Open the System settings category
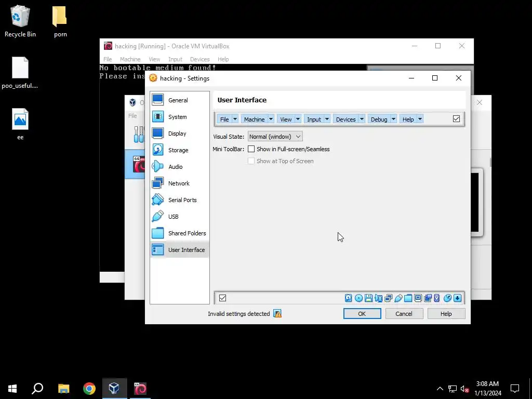The image size is (532, 399). click(x=179, y=117)
